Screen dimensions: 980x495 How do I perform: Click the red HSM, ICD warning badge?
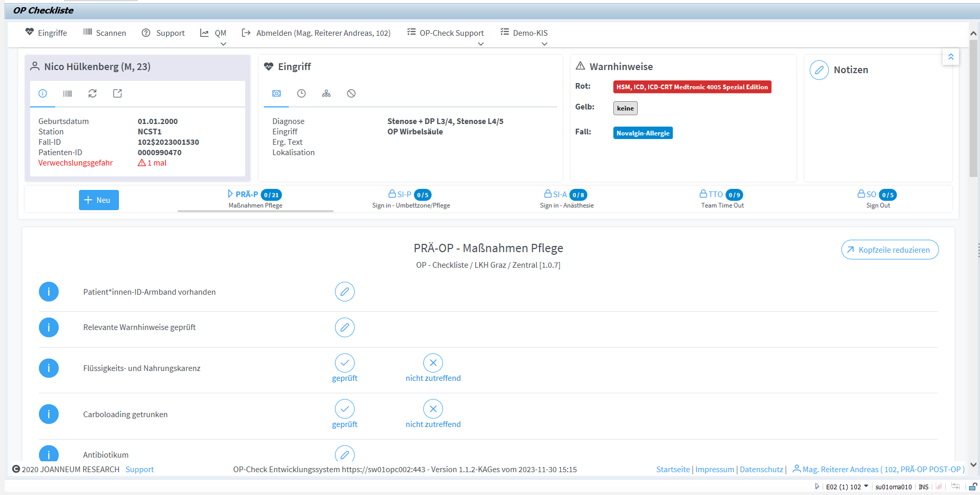[x=692, y=87]
